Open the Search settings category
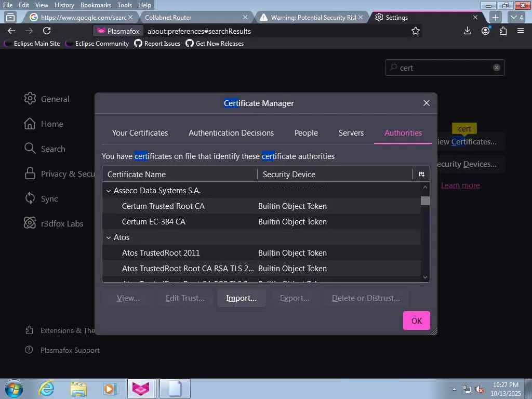532x399 pixels. (45, 149)
